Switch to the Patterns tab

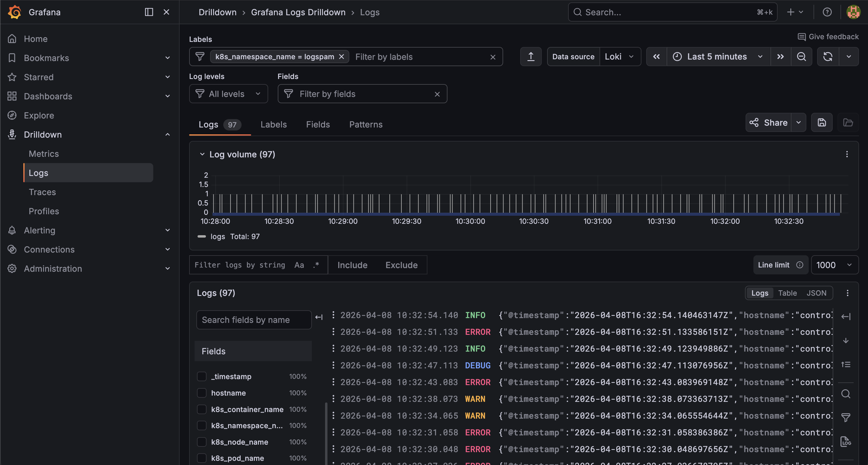365,124
